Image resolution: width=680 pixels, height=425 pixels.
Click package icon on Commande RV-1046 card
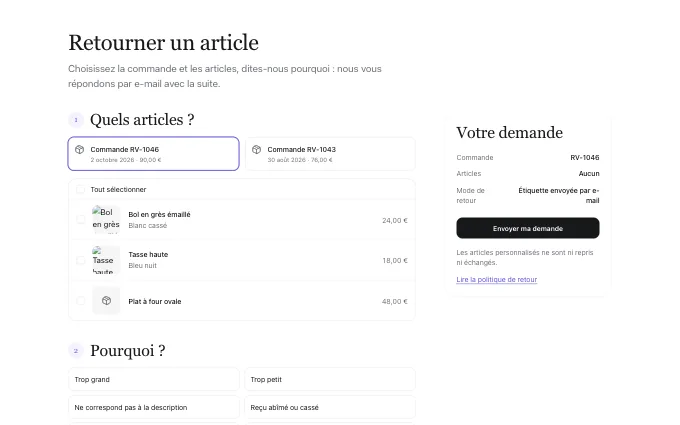(x=79, y=150)
